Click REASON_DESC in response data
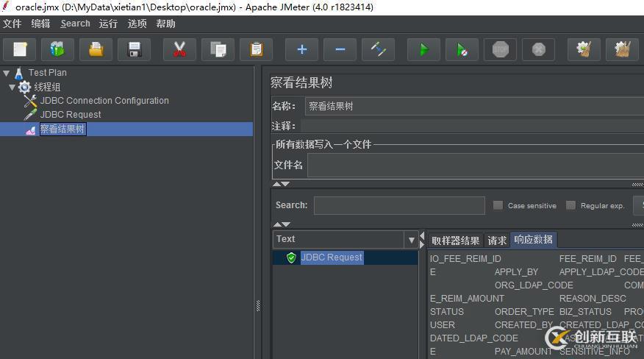The width and height of the screenshot is (644, 359). [x=593, y=299]
